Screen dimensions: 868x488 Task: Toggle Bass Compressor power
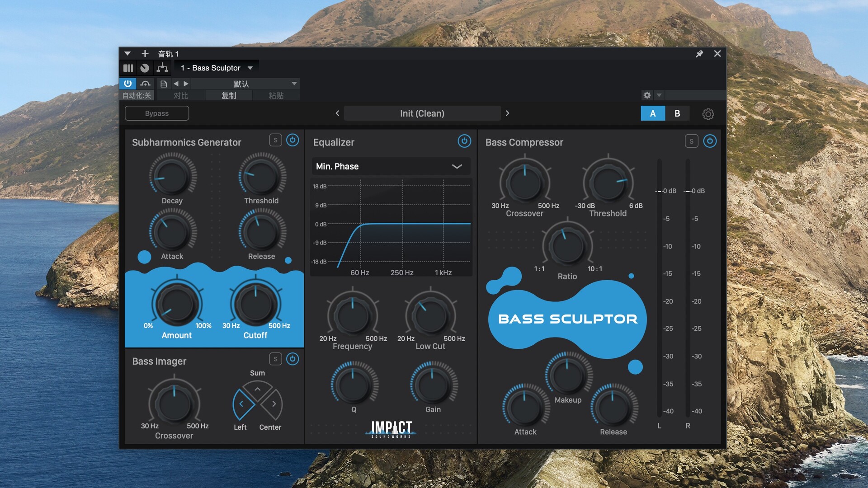point(710,141)
